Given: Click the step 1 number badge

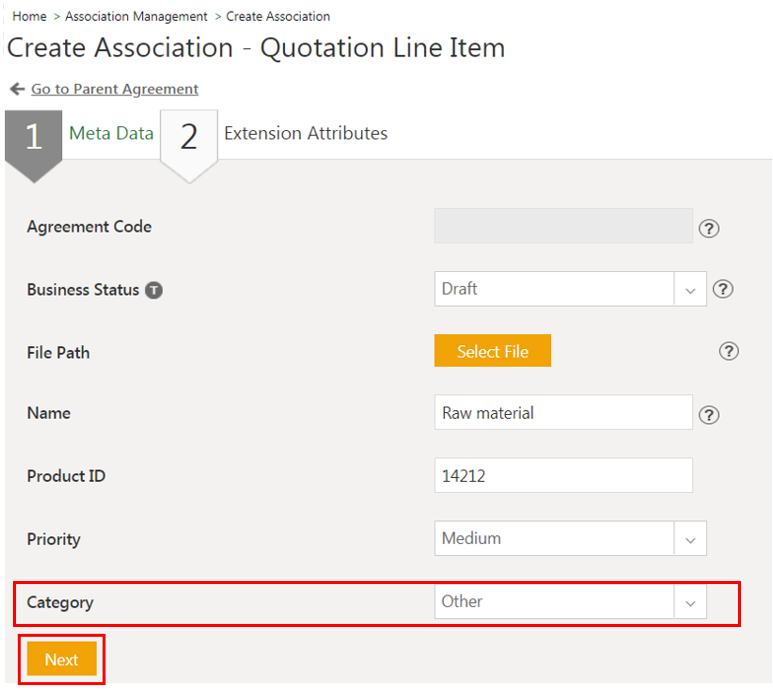Looking at the screenshot, I should (33, 138).
